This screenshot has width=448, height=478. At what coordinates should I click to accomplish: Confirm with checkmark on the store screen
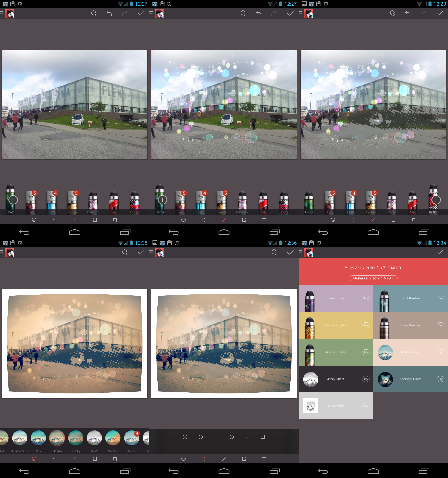point(440,252)
